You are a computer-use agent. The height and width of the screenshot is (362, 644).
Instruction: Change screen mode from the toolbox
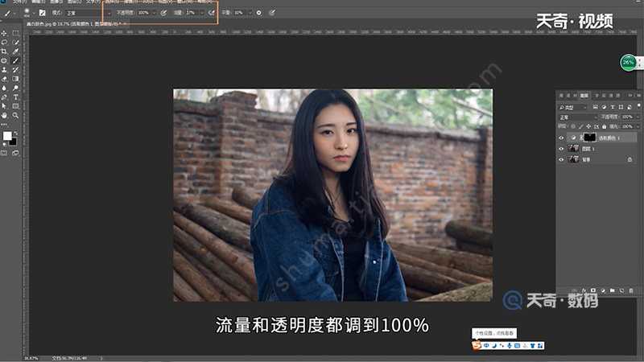(x=15, y=153)
